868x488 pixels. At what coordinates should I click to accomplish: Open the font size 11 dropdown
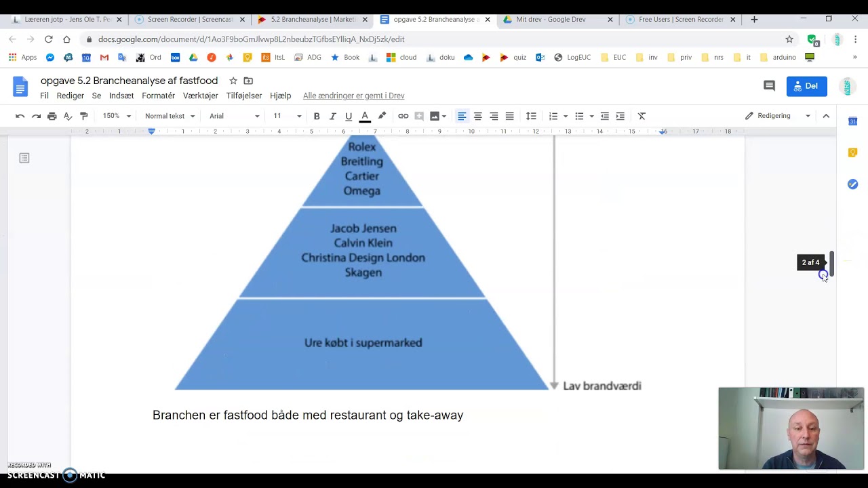pyautogui.click(x=287, y=116)
